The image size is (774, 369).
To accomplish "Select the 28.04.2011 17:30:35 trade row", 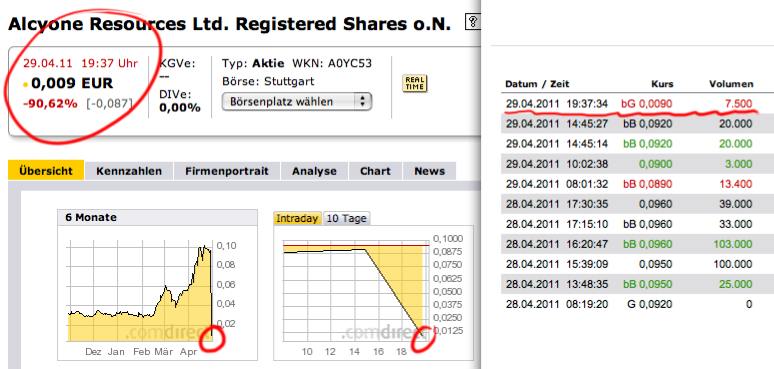I will 637,204.
